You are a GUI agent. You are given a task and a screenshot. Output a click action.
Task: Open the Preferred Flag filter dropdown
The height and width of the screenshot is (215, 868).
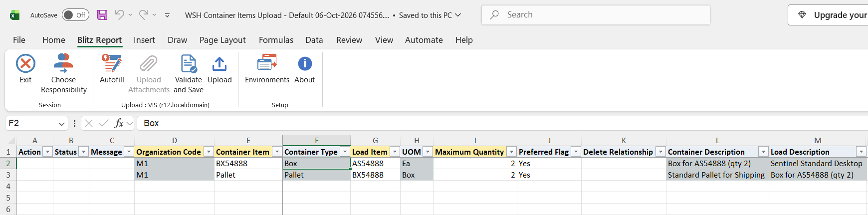coord(576,152)
